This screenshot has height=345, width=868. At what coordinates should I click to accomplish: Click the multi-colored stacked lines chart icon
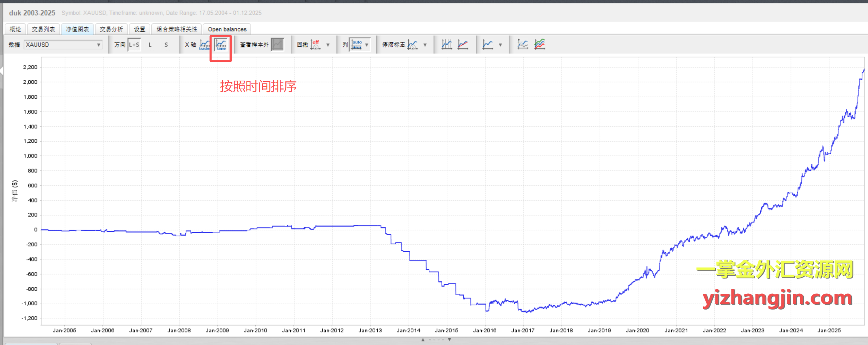click(x=540, y=45)
